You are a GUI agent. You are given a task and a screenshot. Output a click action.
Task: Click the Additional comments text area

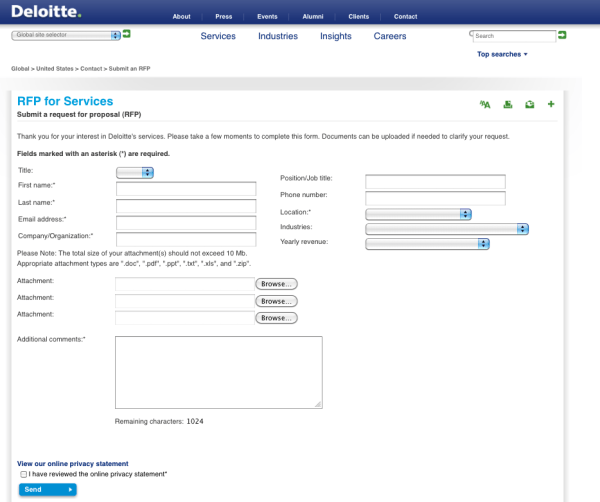point(219,372)
